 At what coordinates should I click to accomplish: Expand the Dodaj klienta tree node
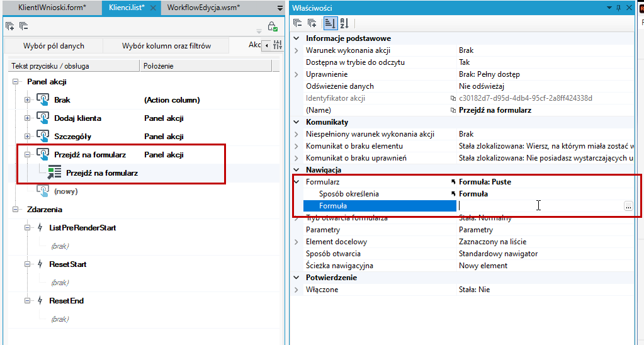(27, 118)
